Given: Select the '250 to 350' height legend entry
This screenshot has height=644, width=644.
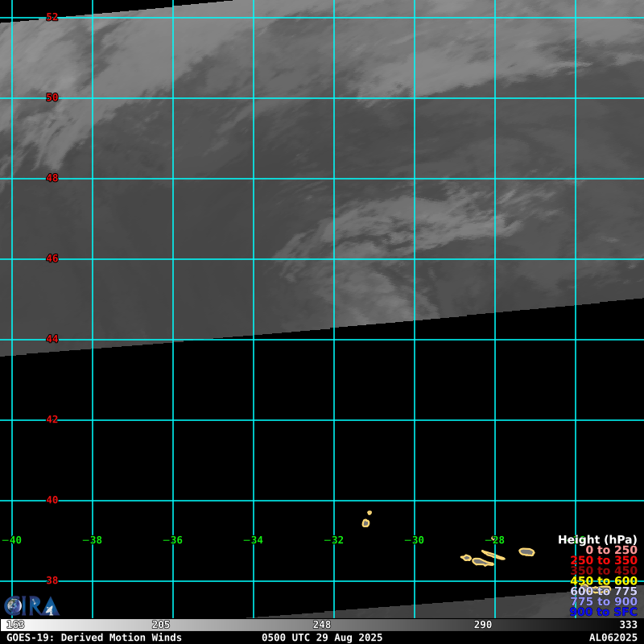Looking at the screenshot, I should 603,560.
